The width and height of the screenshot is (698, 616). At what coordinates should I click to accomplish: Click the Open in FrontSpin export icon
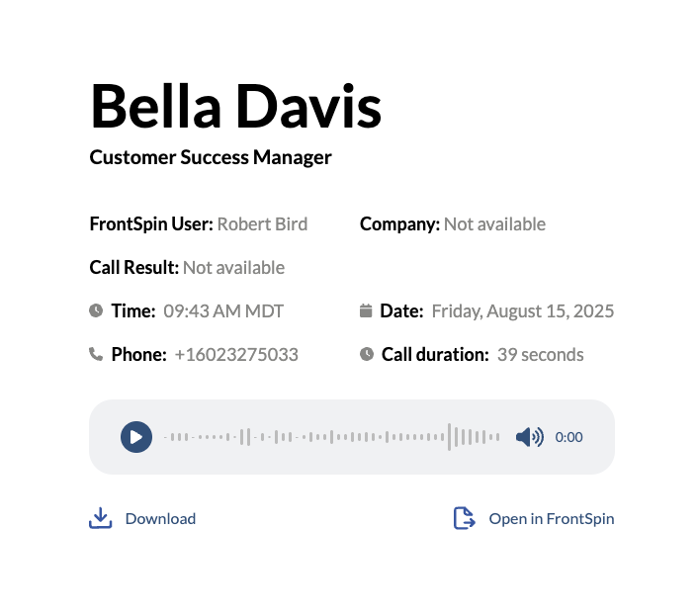click(x=465, y=518)
